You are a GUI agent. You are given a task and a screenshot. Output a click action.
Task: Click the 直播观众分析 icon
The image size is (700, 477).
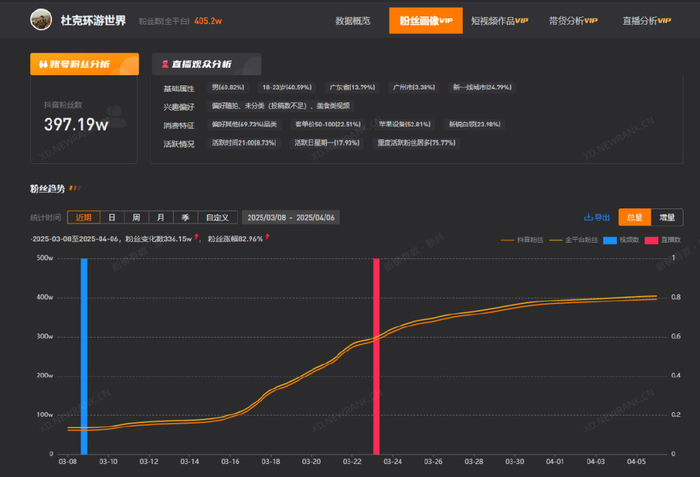(x=164, y=64)
